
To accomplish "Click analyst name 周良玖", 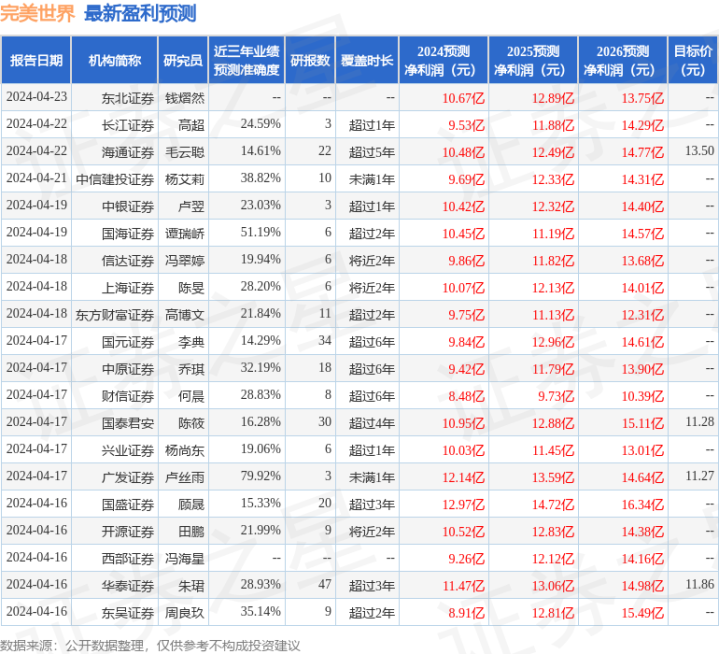I will (x=184, y=612).
